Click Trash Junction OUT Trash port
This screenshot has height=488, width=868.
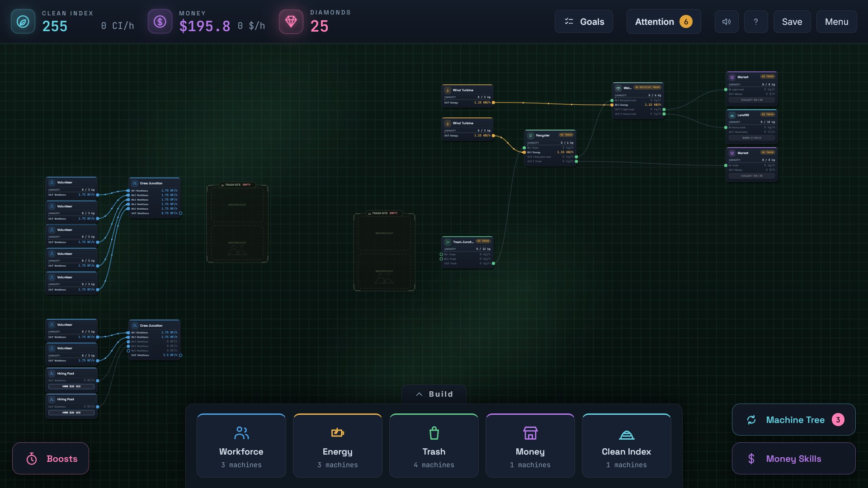point(493,263)
